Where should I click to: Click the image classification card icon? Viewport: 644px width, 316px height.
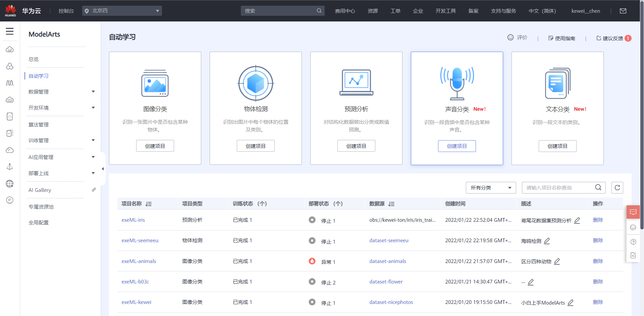(155, 83)
